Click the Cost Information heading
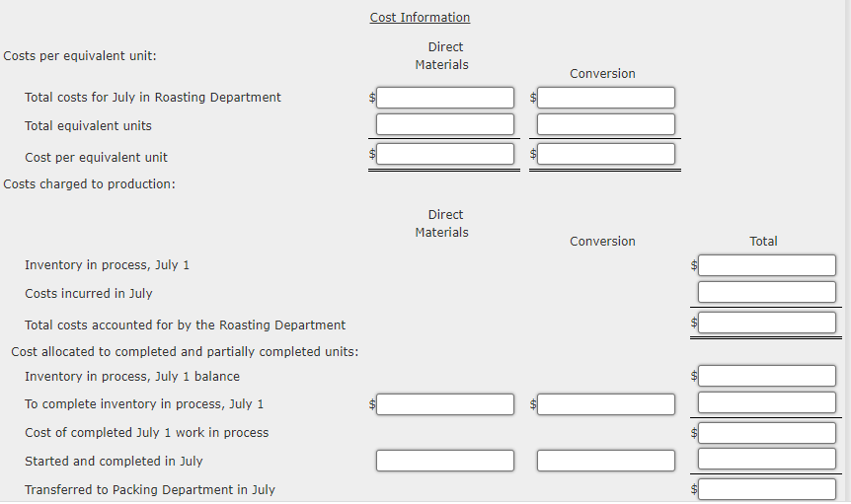 421,18
